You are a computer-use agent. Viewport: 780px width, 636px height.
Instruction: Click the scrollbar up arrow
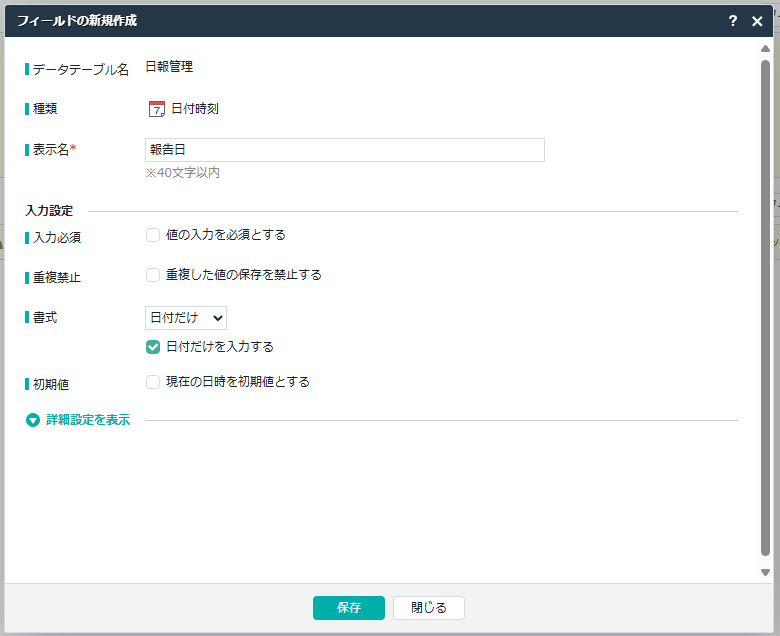tap(765, 48)
